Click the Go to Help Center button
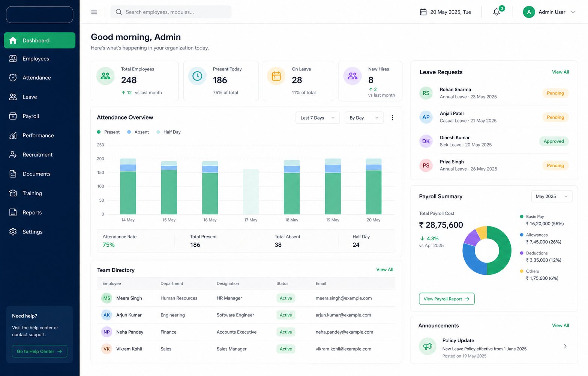This screenshot has width=588, height=376. pyautogui.click(x=39, y=351)
